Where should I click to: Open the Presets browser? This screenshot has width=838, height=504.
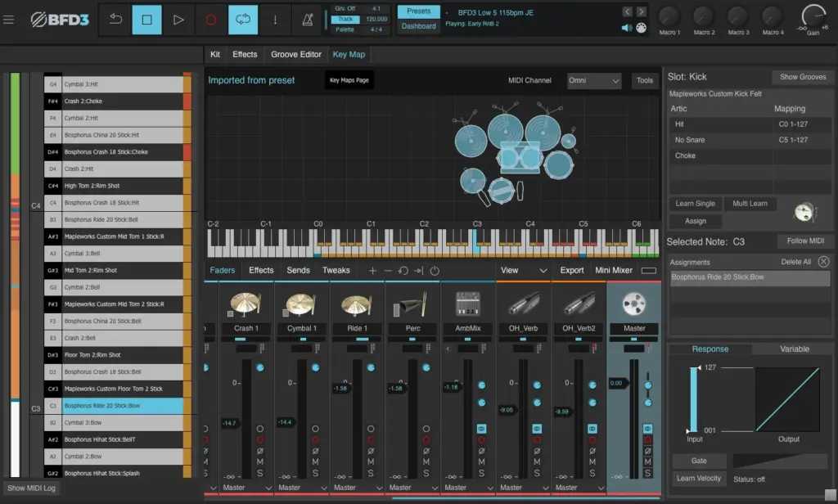(x=418, y=11)
